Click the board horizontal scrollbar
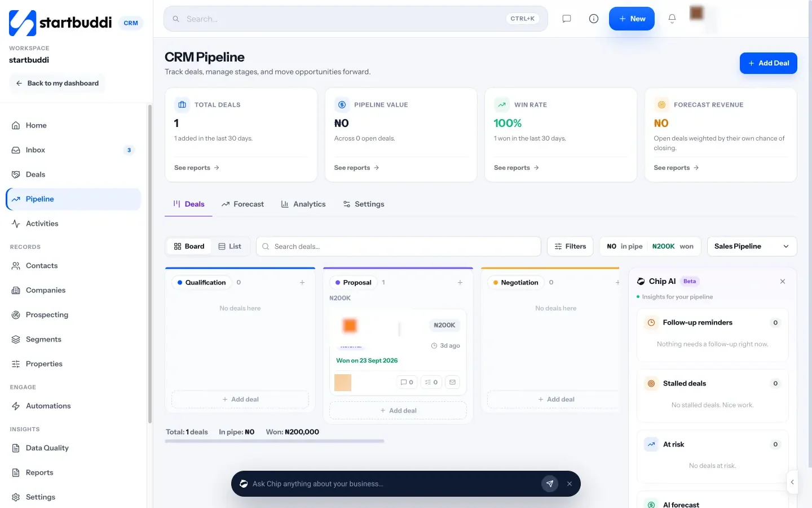 point(275,441)
